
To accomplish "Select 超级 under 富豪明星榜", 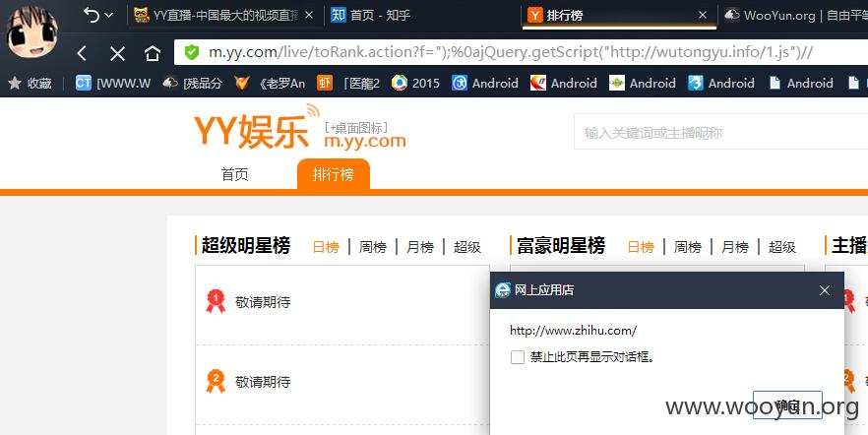I will tap(782, 247).
